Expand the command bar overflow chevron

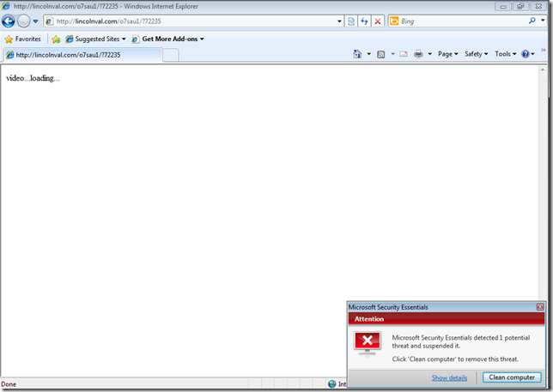click(544, 50)
